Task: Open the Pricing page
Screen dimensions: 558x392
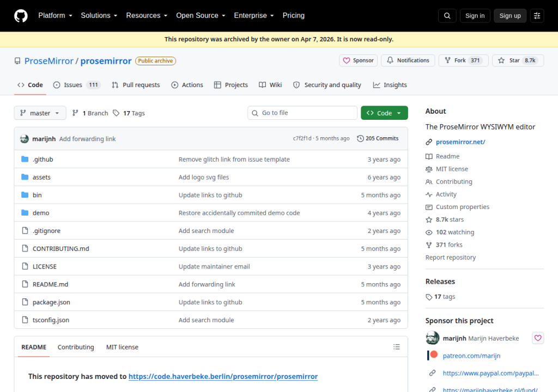Action: pos(294,16)
